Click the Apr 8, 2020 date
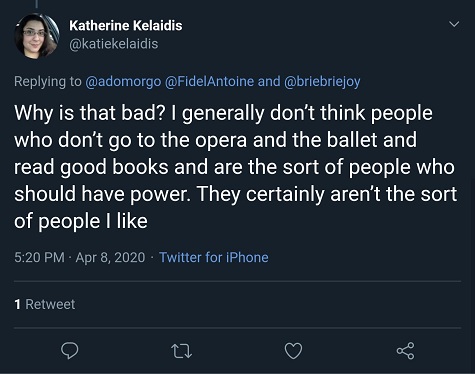The image size is (475, 374). click(x=110, y=257)
